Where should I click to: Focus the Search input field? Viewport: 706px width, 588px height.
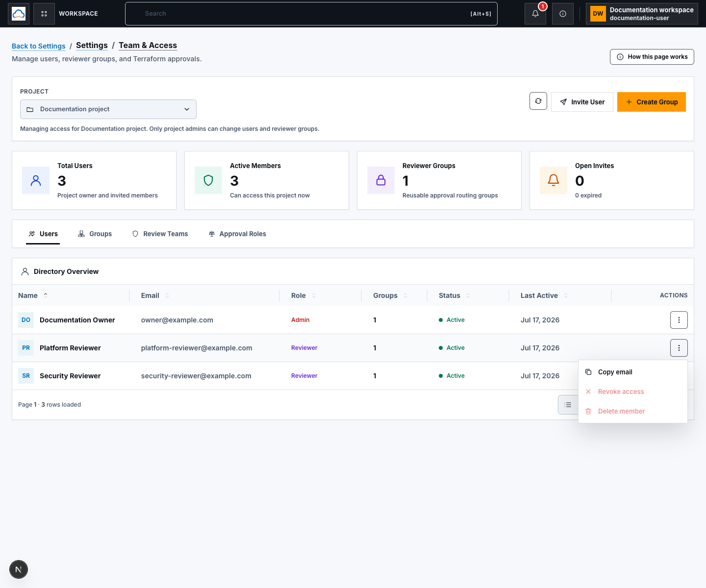(311, 14)
